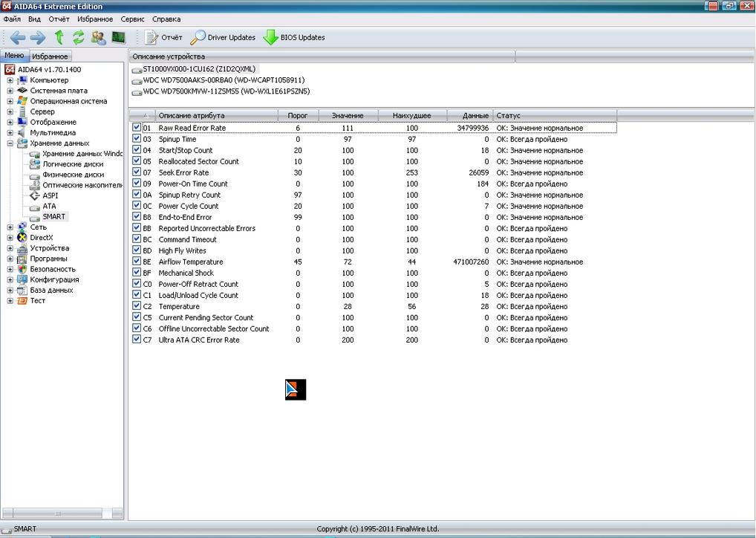Open the users icon in the toolbar
The width and height of the screenshot is (756, 538).
pyautogui.click(x=98, y=38)
